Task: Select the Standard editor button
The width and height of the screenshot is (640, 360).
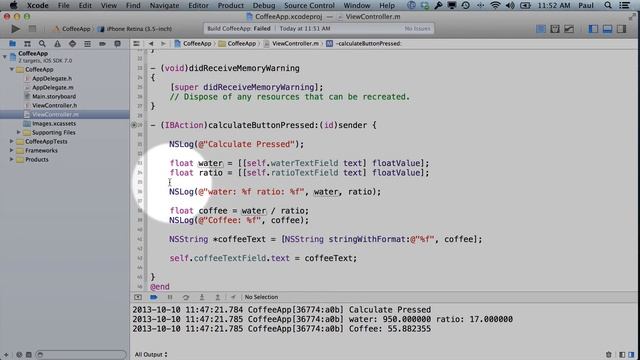Action: click(541, 29)
